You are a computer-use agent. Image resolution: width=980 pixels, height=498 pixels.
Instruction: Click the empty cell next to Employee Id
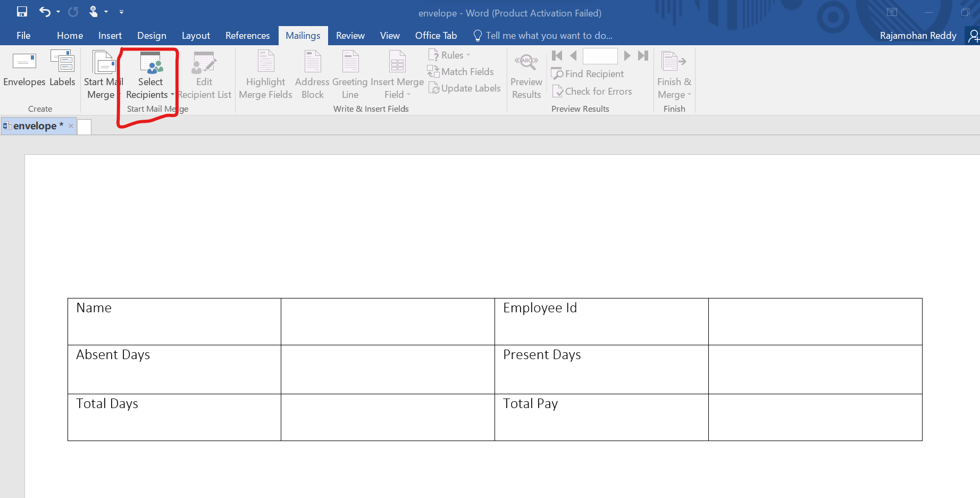coord(815,321)
